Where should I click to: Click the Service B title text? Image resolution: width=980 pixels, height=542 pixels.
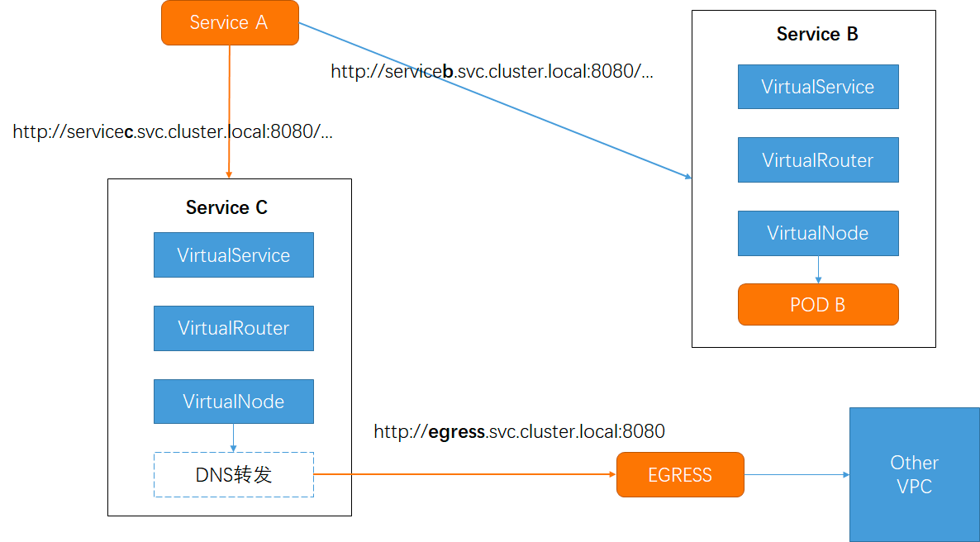click(817, 34)
